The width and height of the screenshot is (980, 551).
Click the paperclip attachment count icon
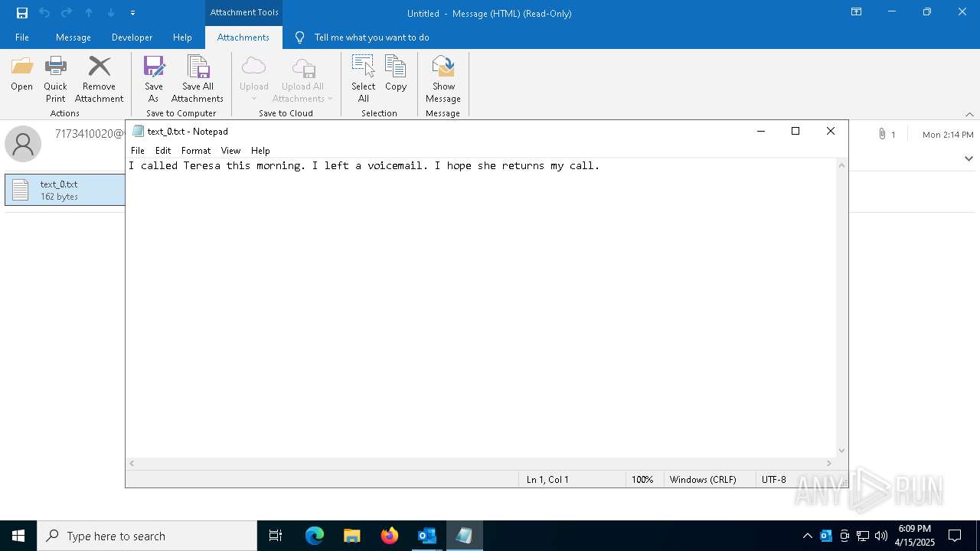[883, 134]
